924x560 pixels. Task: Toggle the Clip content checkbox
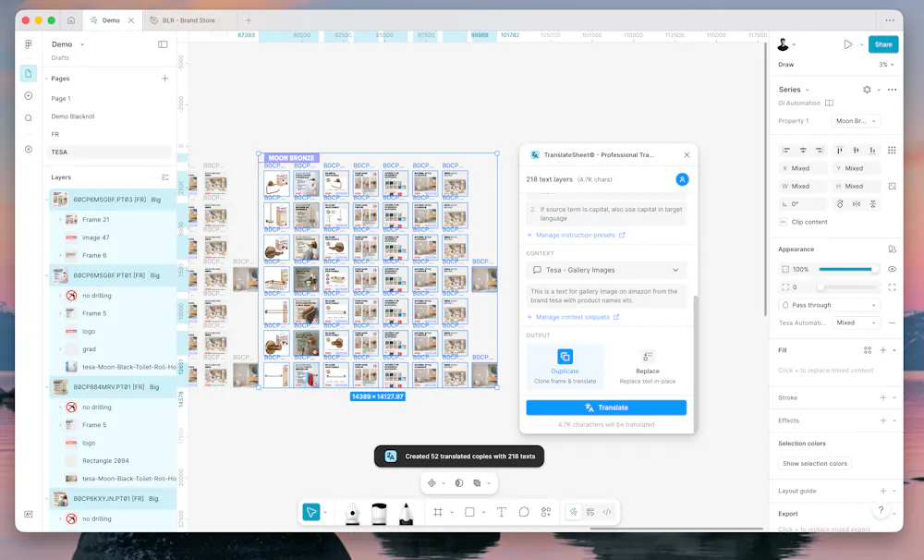point(784,222)
